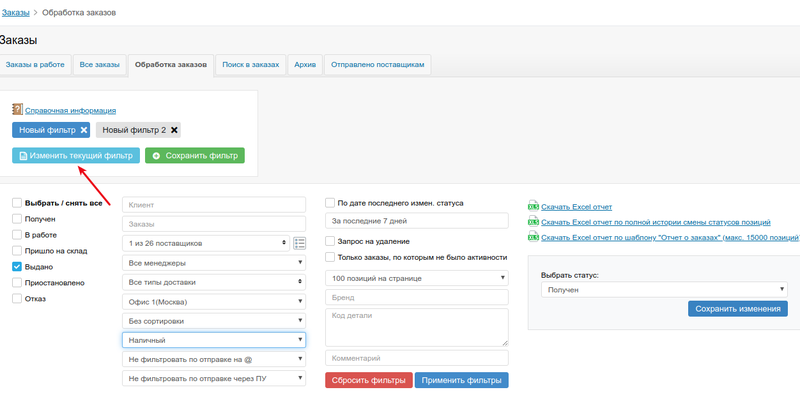The image size is (800, 406).
Task: Check the Отказ status checkbox
Action: pos(17,299)
